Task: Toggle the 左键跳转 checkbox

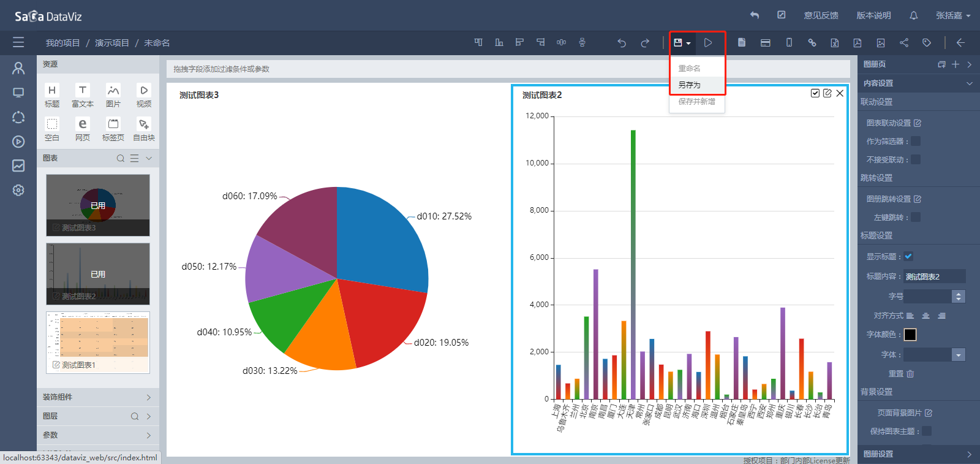Action: pyautogui.click(x=916, y=217)
